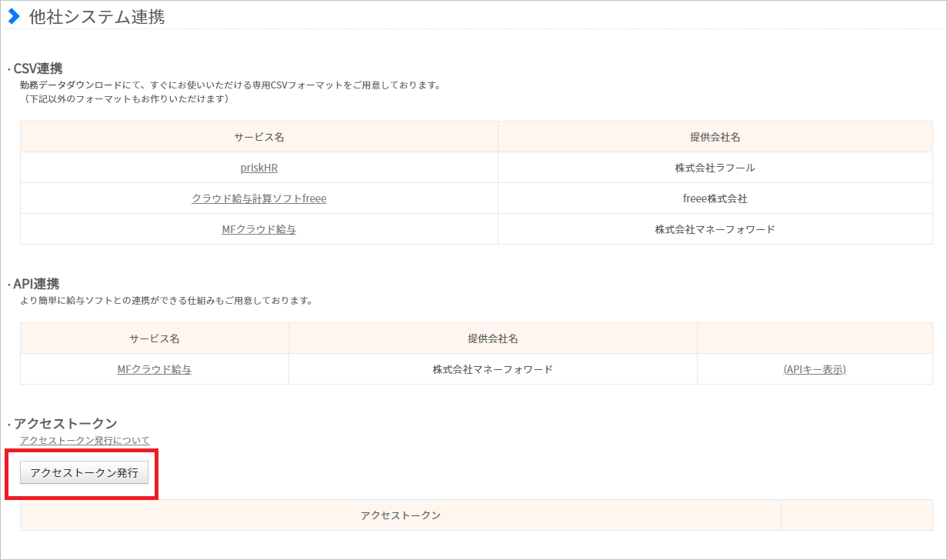Screen dimensions: 947x560
Task: Show the API key via (APIキー表示)
Action: [x=815, y=369]
